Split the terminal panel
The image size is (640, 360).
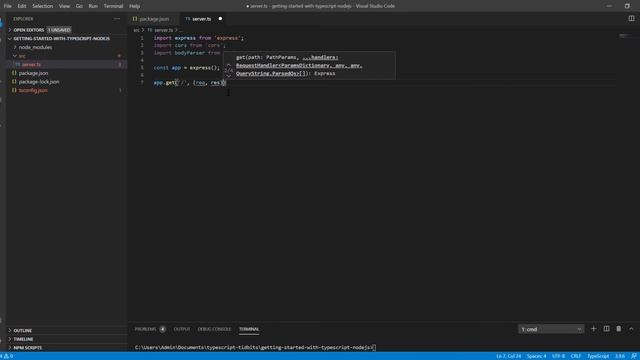pyautogui.click(x=607, y=329)
